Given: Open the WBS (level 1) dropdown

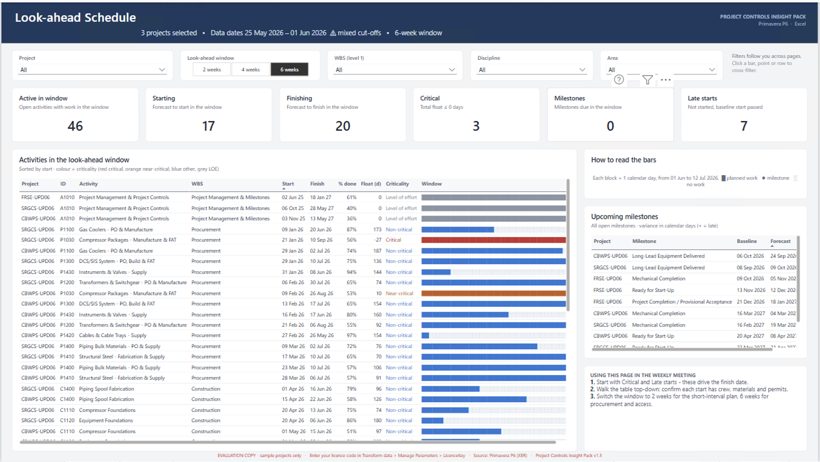Looking at the screenshot, I should 395,70.
